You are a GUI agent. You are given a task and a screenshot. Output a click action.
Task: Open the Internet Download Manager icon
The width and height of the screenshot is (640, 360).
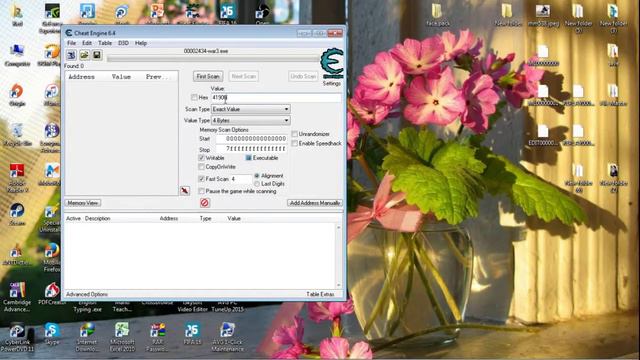(87, 338)
